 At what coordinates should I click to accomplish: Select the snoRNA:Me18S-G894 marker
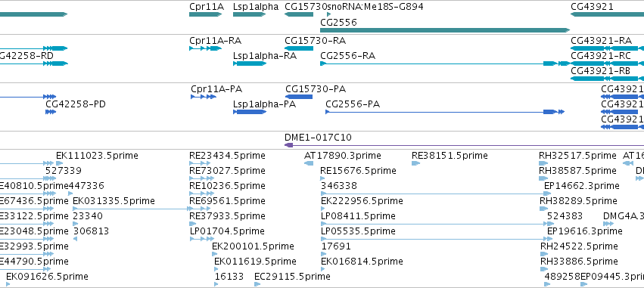click(328, 14)
